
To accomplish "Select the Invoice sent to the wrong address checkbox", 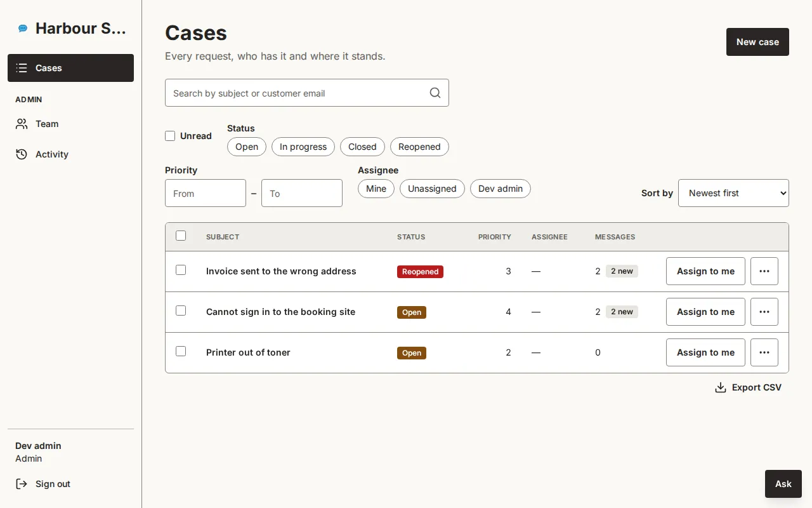I will coord(181,270).
